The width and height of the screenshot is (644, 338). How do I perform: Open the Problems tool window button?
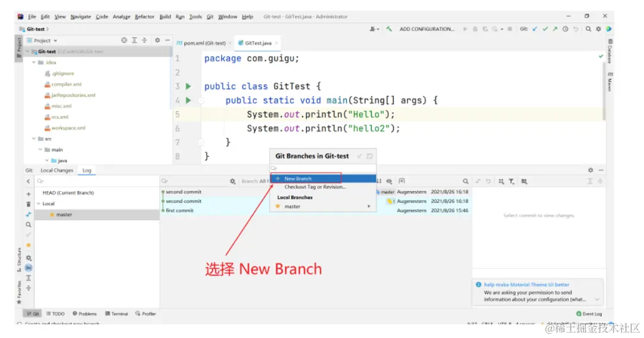(85, 314)
